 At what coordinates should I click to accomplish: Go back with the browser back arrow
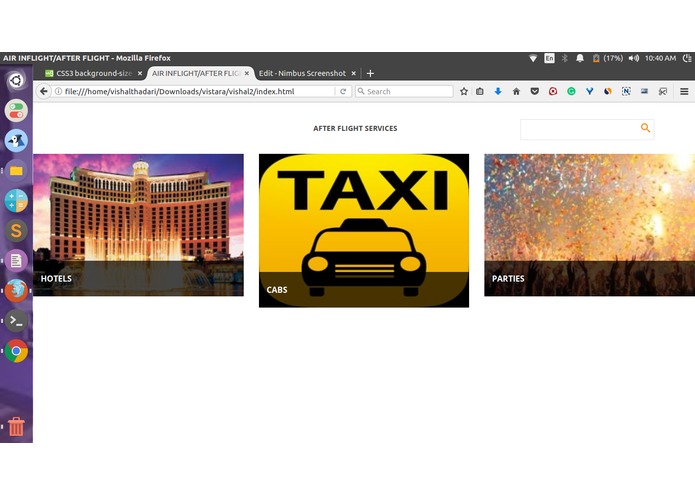43,91
